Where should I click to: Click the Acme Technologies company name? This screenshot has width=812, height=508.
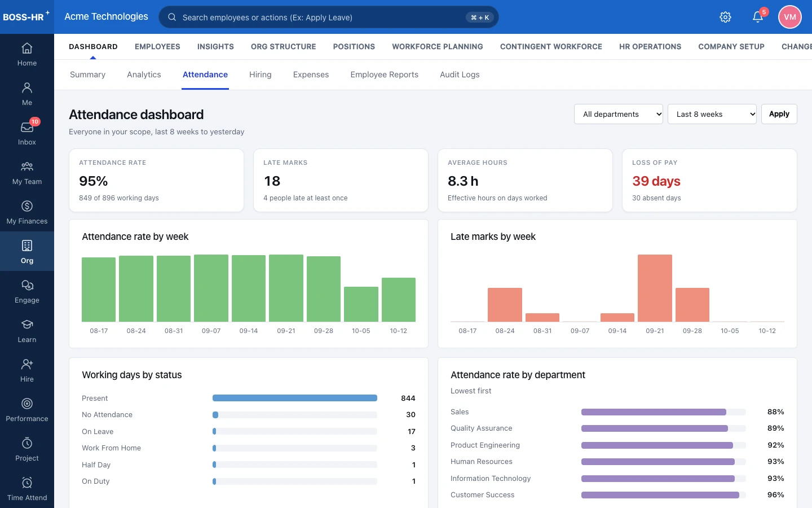pyautogui.click(x=106, y=16)
